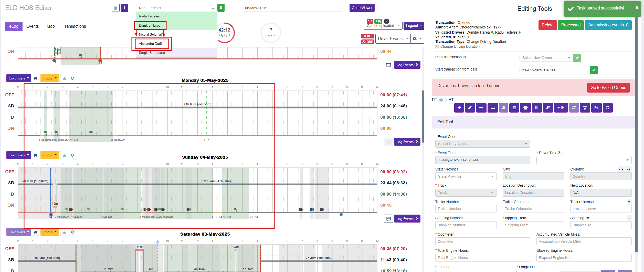Screen dimensions: 644x272
Task: Click the magic wand tool
Action: 548,108
